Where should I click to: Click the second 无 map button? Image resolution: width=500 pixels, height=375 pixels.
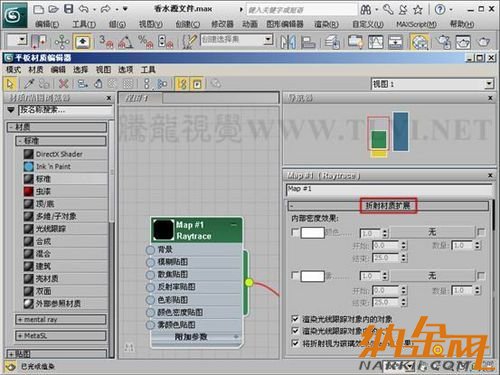tap(432, 275)
